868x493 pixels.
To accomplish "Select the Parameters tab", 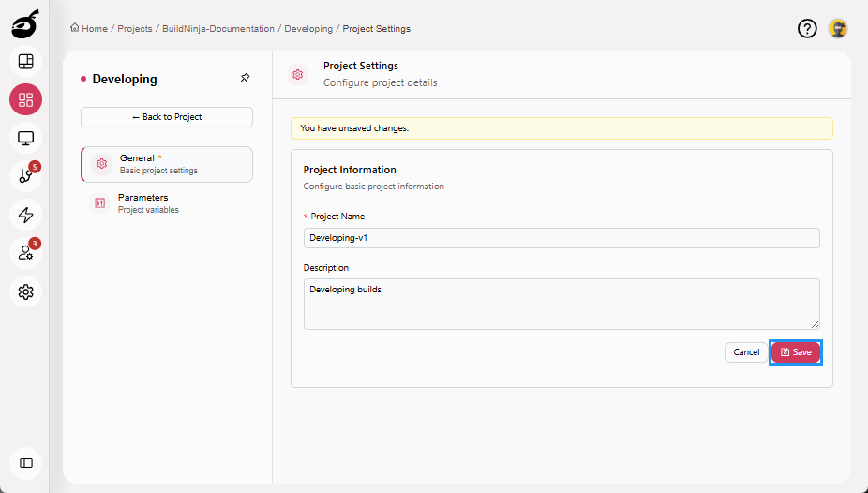I will (x=167, y=203).
